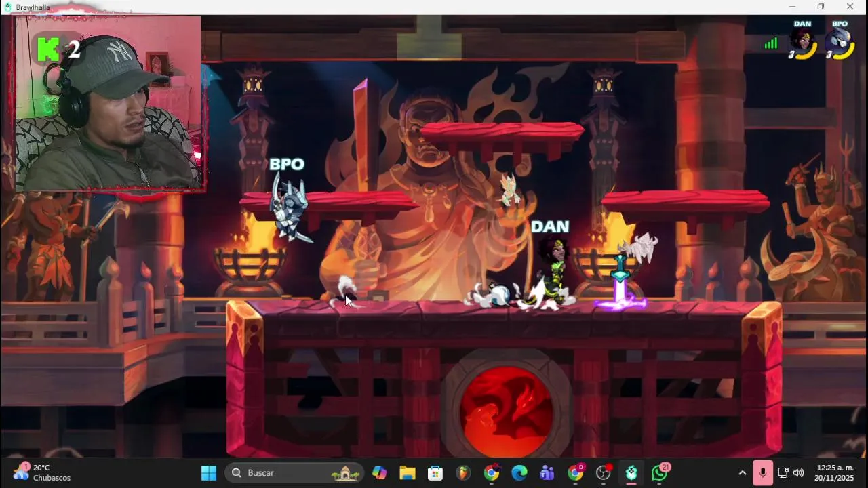
Task: Open OBS Studio from taskbar
Action: pos(604,473)
